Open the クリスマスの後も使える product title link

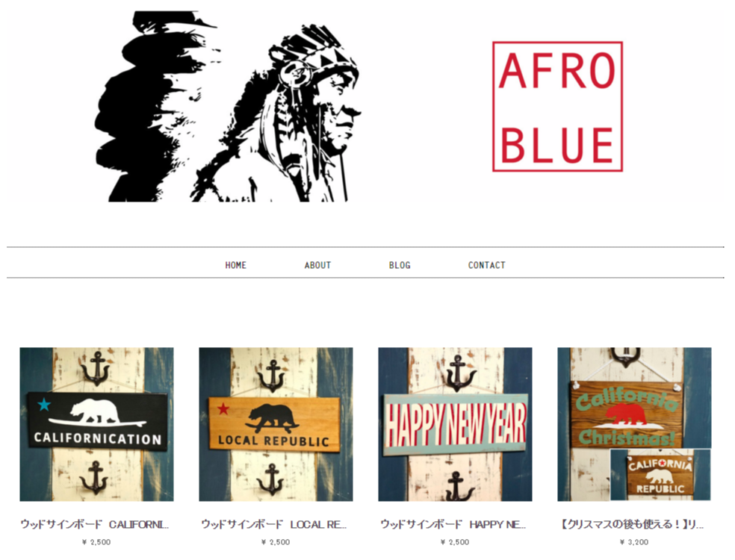click(633, 524)
